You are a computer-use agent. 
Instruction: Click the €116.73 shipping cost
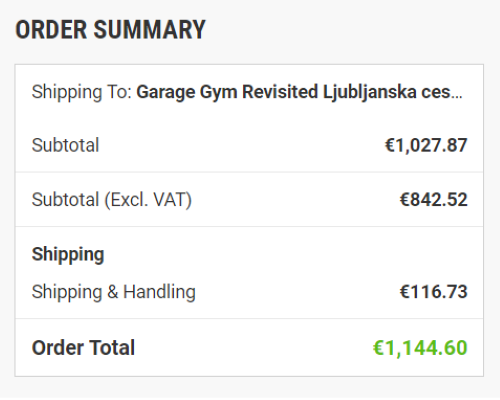[x=434, y=292]
